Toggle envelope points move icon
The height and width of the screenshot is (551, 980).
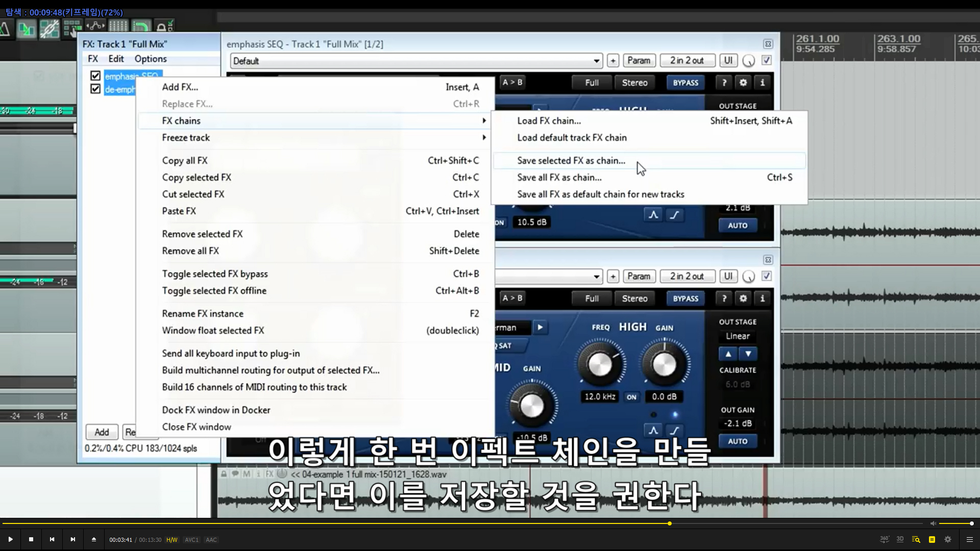[x=95, y=26]
